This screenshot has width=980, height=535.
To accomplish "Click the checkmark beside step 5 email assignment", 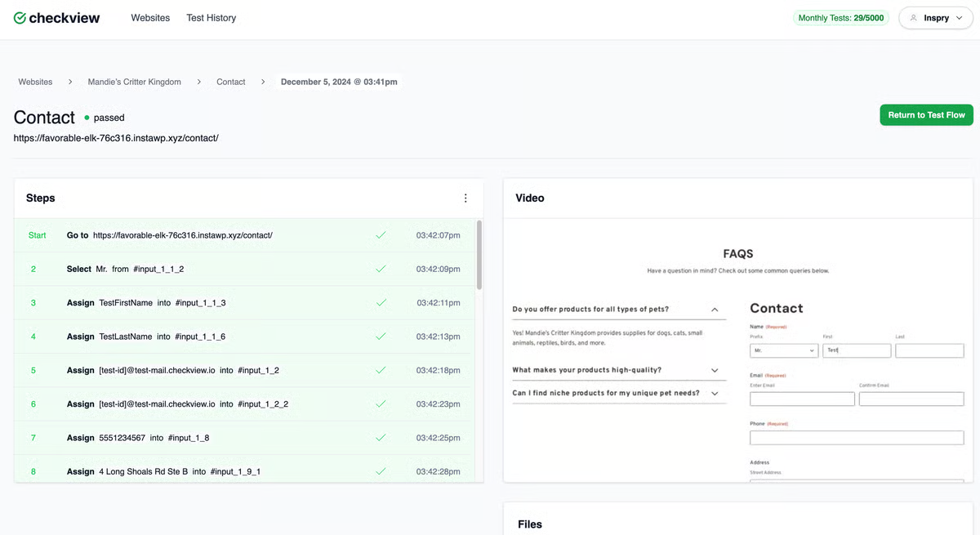I will (381, 370).
